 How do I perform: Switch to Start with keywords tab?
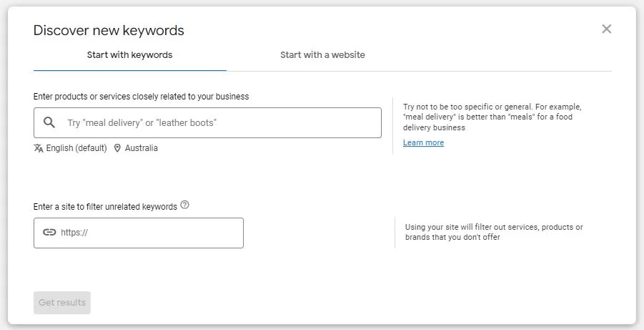[x=129, y=55]
